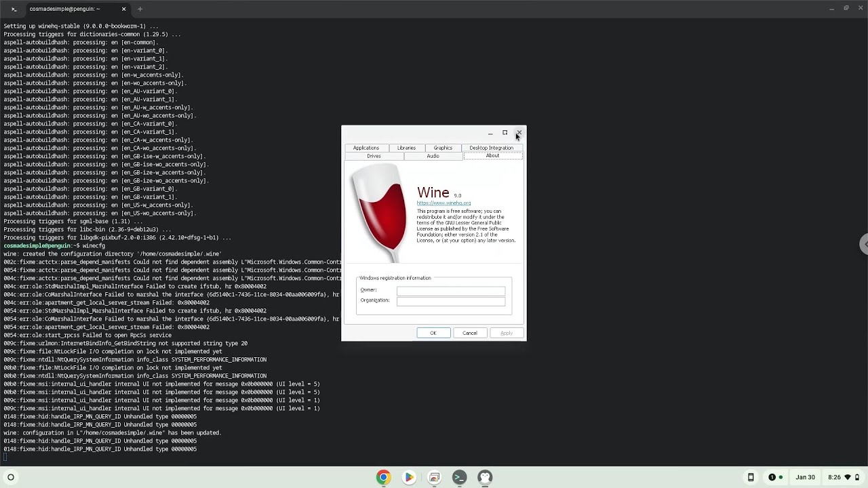Open the Desktop Integration tab
Screen dimensions: 868x488
pos(492,148)
